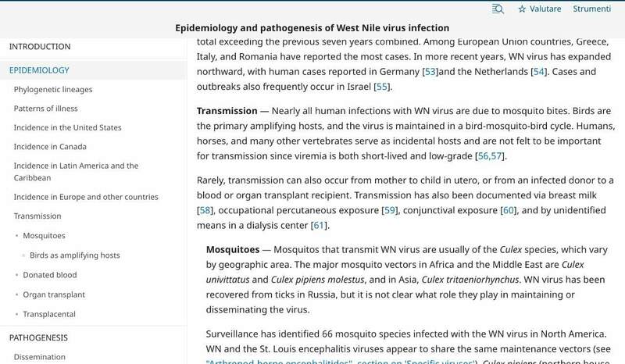Go to Donated blood subsection
625x364 pixels.
(50, 275)
